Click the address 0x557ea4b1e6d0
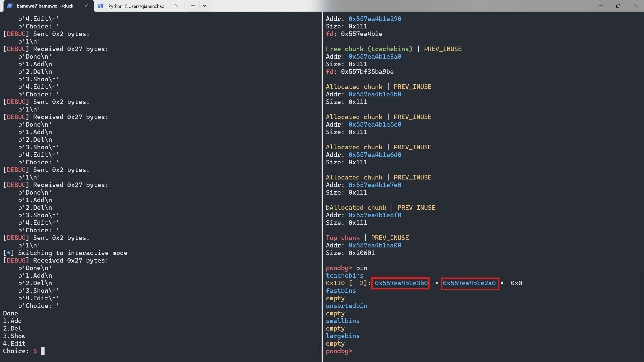This screenshot has height=362, width=644. tap(375, 155)
